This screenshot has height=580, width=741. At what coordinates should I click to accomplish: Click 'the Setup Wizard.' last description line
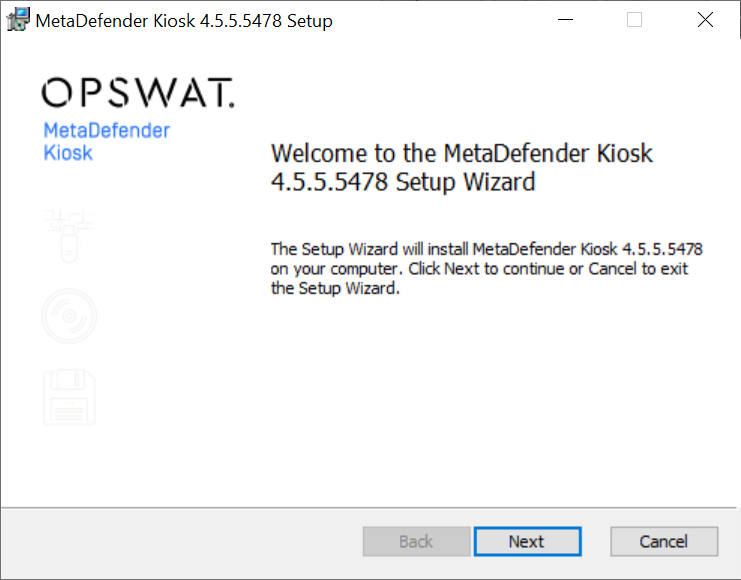[335, 288]
